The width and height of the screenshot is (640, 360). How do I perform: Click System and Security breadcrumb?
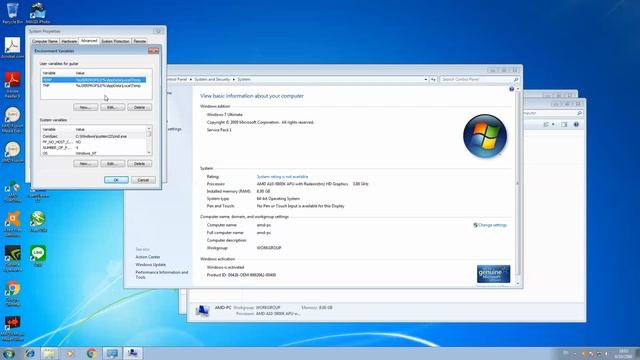(212, 79)
